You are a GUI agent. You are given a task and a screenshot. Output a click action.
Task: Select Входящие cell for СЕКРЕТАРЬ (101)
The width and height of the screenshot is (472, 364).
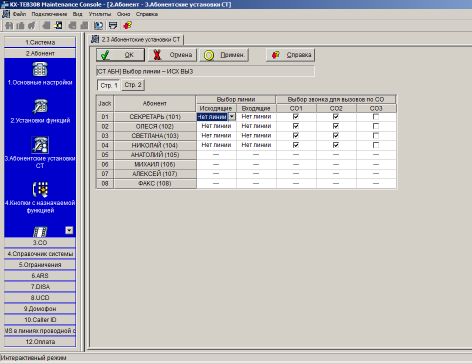click(x=256, y=117)
